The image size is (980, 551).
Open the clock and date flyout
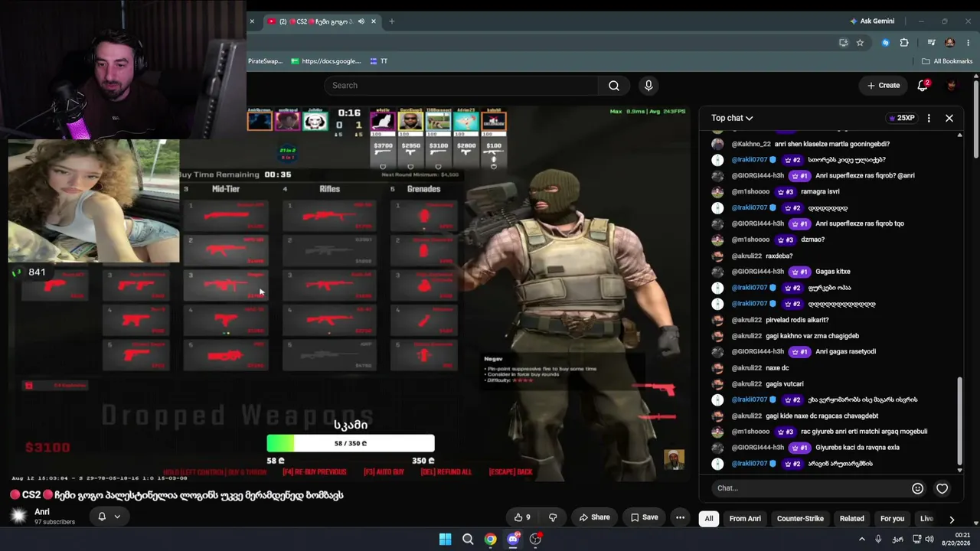[955, 539]
